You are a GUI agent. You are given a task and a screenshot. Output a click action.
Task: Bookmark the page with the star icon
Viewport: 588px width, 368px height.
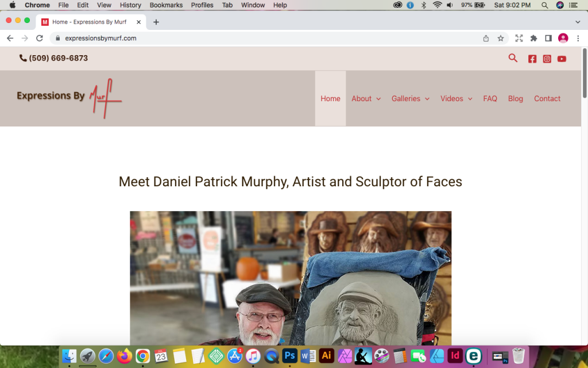[x=501, y=38]
